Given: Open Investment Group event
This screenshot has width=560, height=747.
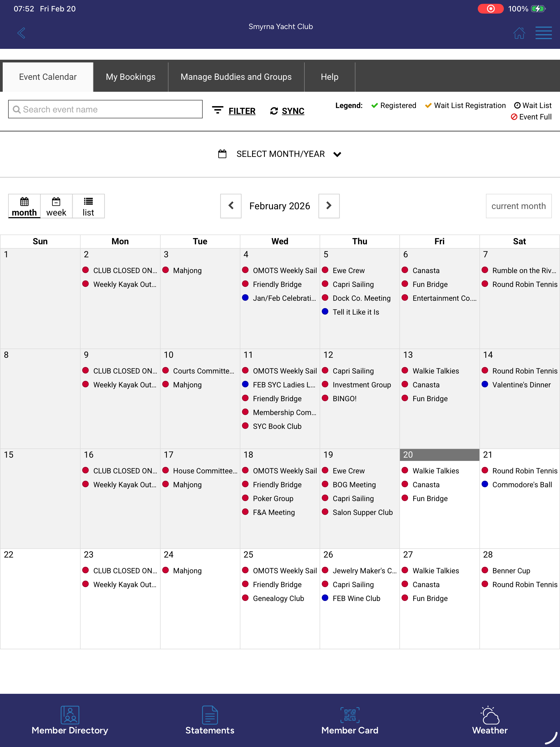Looking at the screenshot, I should (x=361, y=385).
